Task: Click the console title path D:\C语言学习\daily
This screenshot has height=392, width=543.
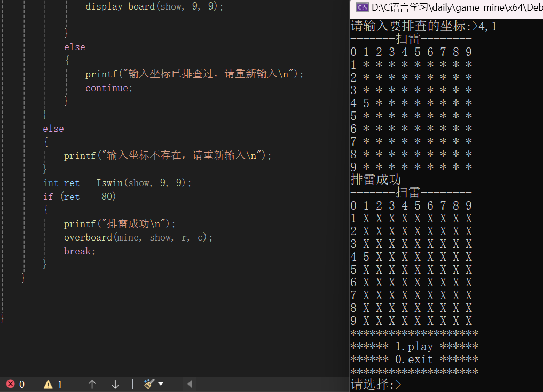Action: click(457, 7)
